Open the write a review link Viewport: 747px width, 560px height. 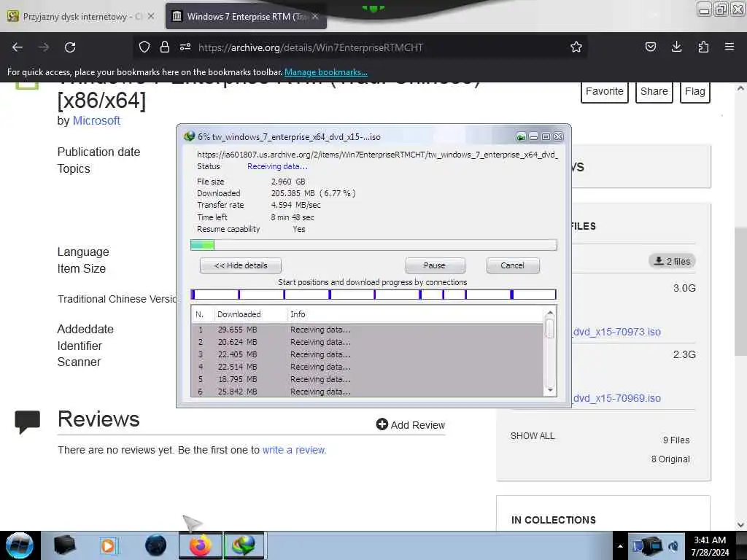294,450
